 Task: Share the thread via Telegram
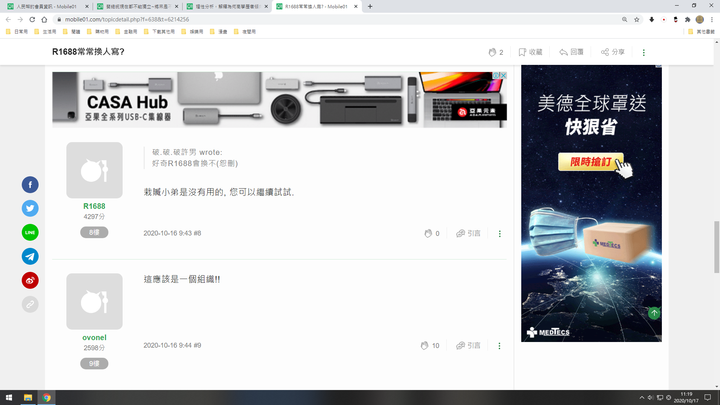(30, 256)
